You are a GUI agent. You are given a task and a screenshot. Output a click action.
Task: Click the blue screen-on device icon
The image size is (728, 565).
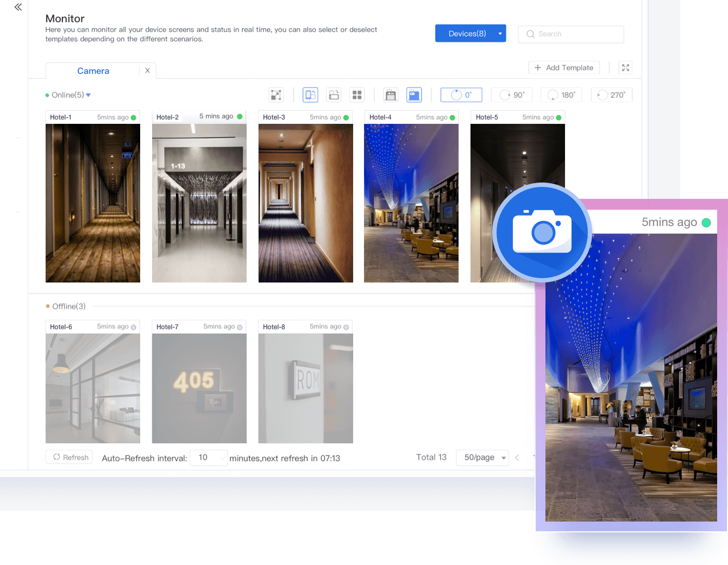point(414,95)
